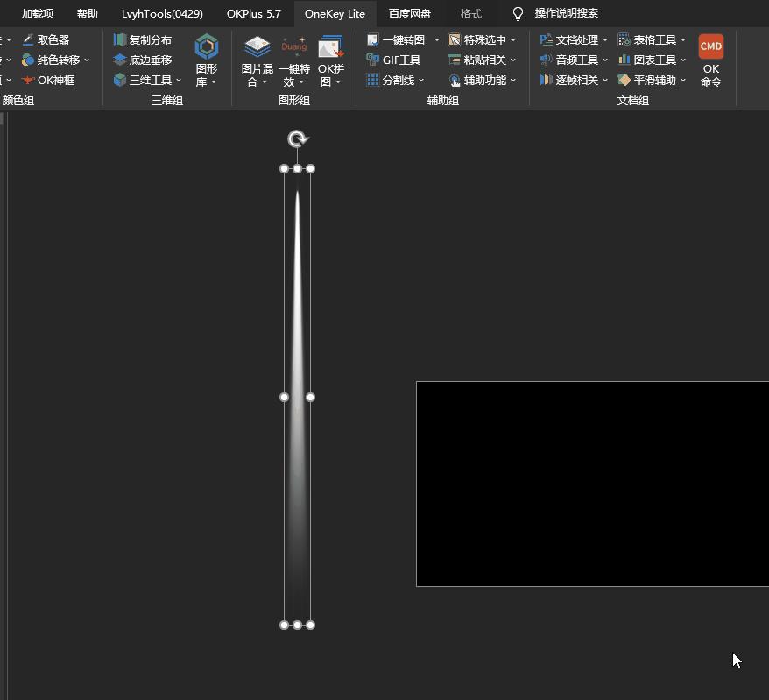
Task: Click the 底边垂移 icon
Action: coord(120,60)
